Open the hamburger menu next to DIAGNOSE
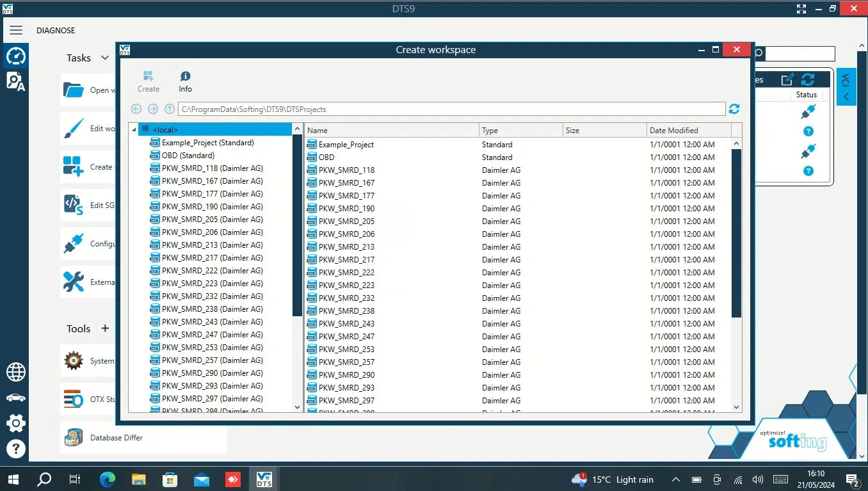 tap(16, 30)
